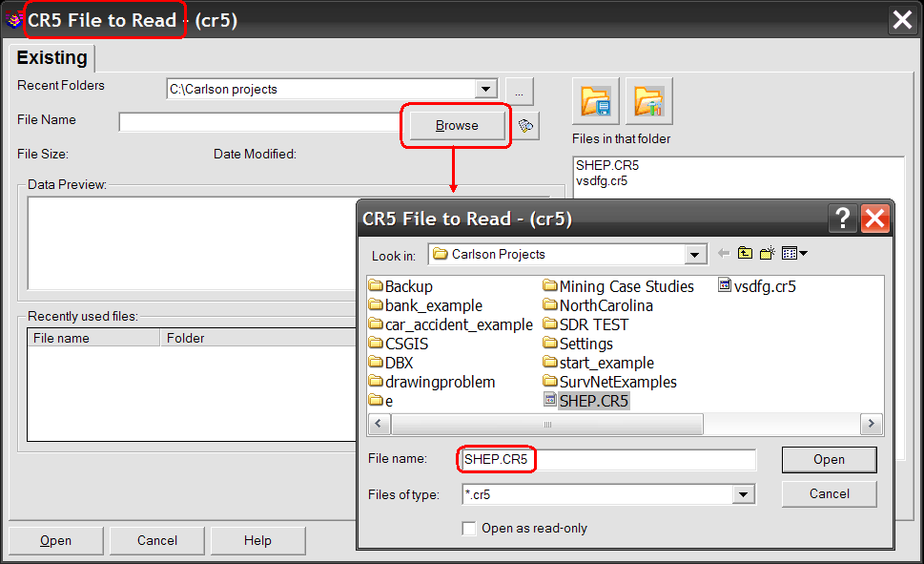Screen dimensions: 924x564
Task: Select the Settings folder
Action: click(x=578, y=344)
